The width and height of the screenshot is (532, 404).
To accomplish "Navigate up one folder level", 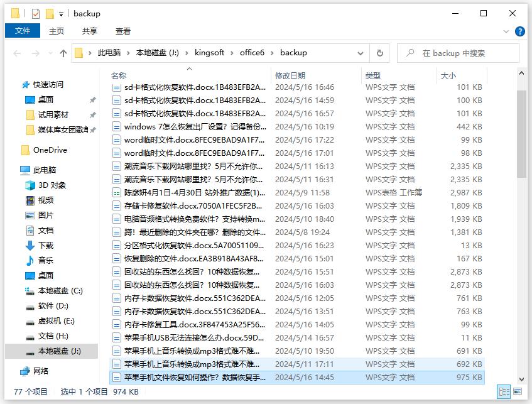I will pyautogui.click(x=63, y=53).
